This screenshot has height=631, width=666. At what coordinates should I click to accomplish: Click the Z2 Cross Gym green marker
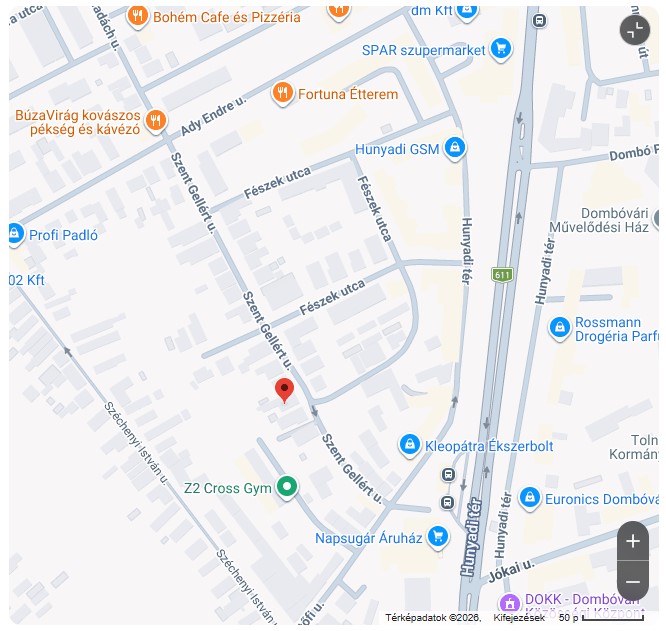[287, 487]
